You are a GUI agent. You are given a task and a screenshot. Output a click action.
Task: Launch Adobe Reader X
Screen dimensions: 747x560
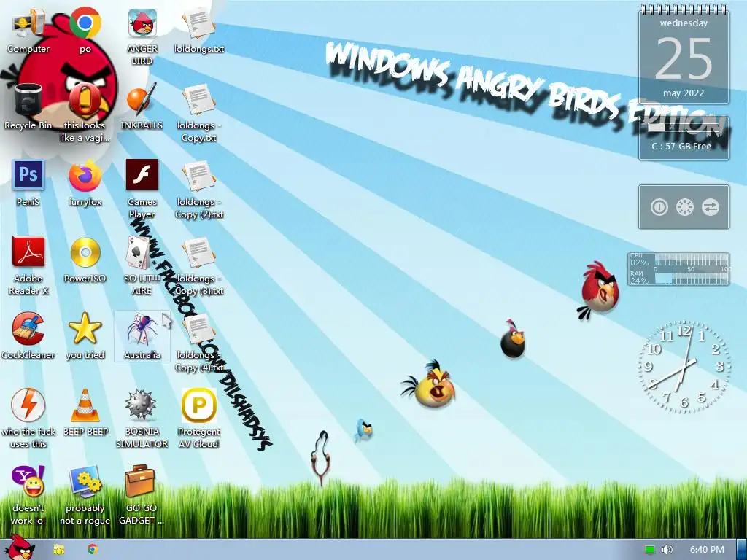(28, 266)
